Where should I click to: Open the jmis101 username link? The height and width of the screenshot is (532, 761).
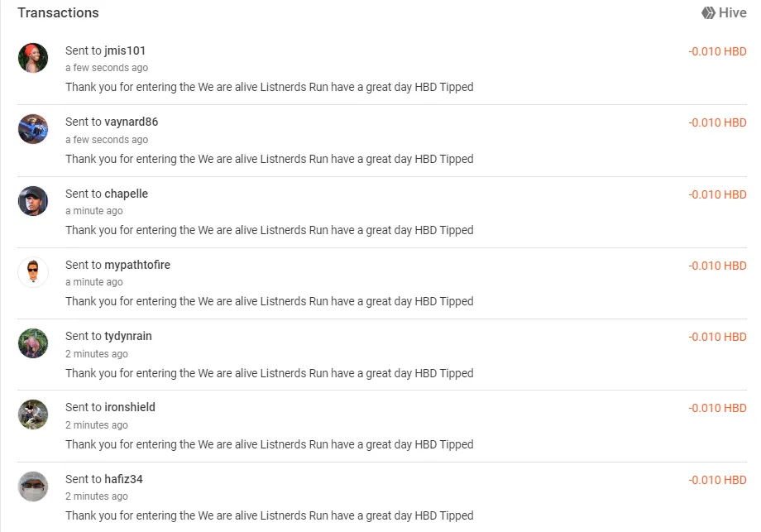coord(125,50)
